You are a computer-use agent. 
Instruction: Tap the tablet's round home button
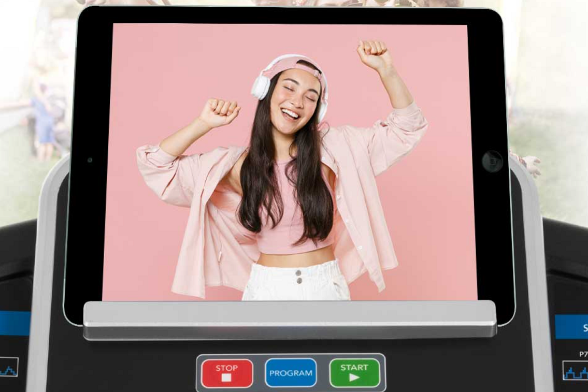point(492,162)
